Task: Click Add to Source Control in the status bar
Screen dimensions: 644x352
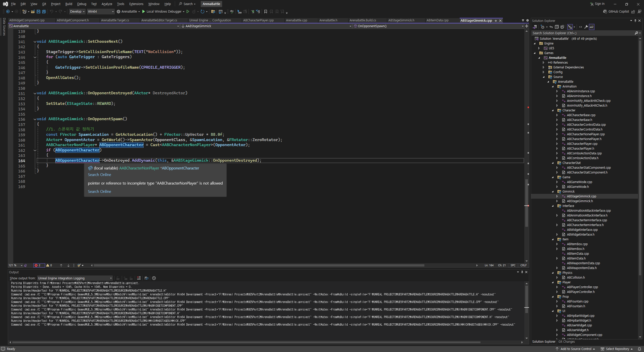Action: 576,349
